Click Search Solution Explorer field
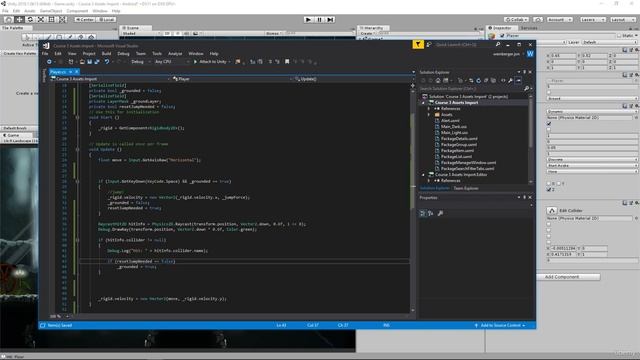Viewport: 640px width, 360px height. (x=471, y=89)
